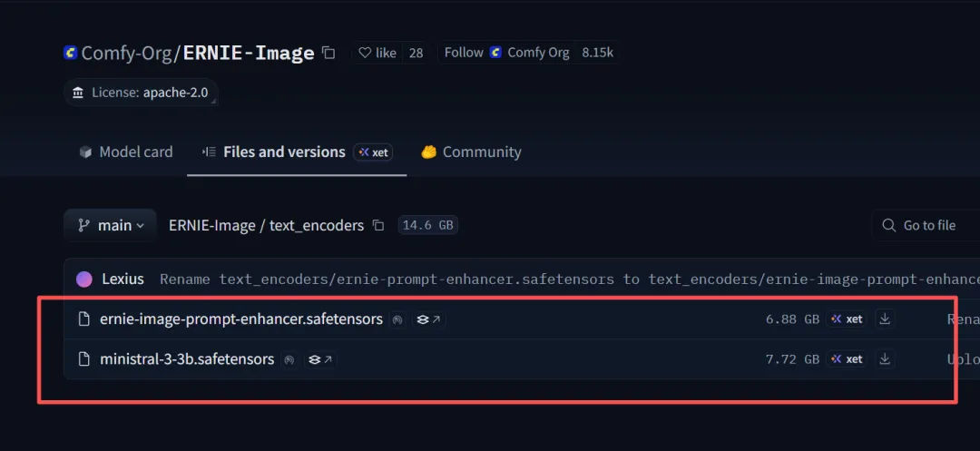This screenshot has width=980, height=451.
Task: Open the Lexius author profile
Action: pos(122,279)
